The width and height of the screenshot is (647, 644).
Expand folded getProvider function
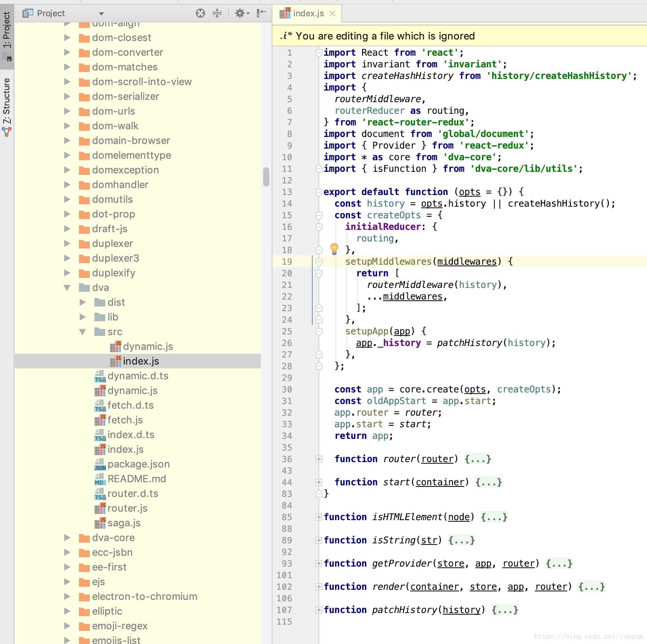[319, 563]
